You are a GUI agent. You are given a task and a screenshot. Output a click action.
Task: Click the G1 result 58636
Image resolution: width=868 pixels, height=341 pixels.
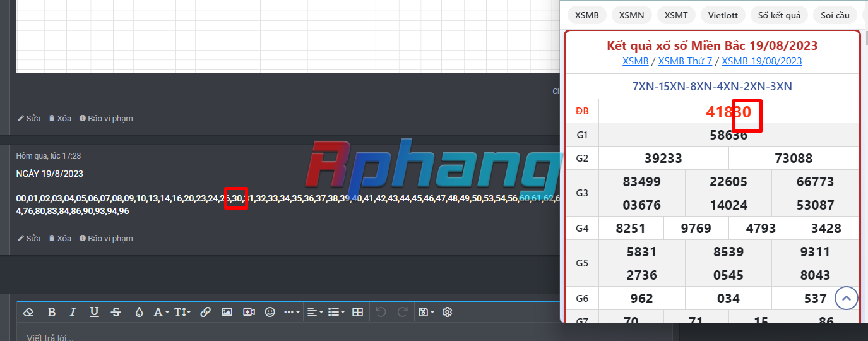[728, 135]
